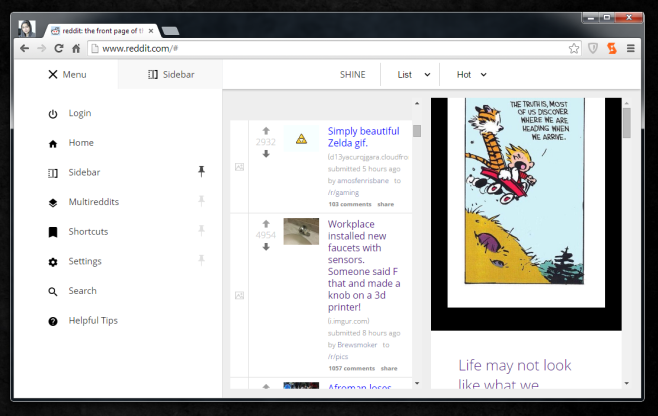
Task: Click the Search magnifier icon
Action: click(53, 292)
